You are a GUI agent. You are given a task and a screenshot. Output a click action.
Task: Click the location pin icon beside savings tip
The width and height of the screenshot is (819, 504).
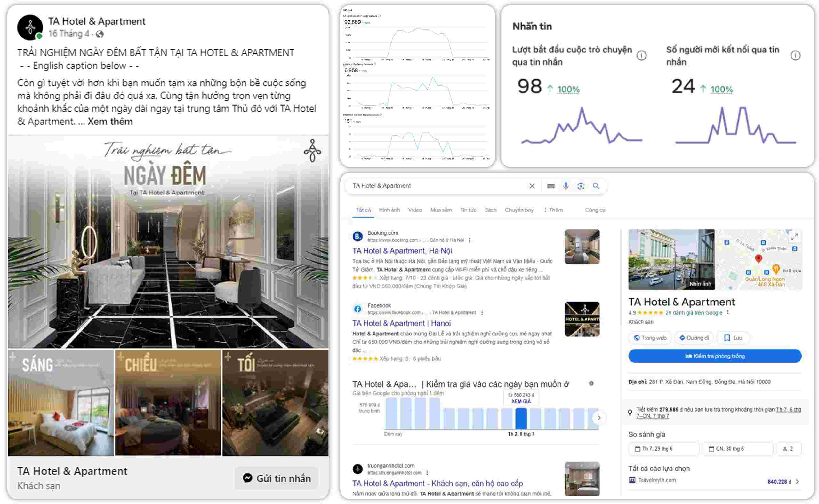pyautogui.click(x=630, y=413)
